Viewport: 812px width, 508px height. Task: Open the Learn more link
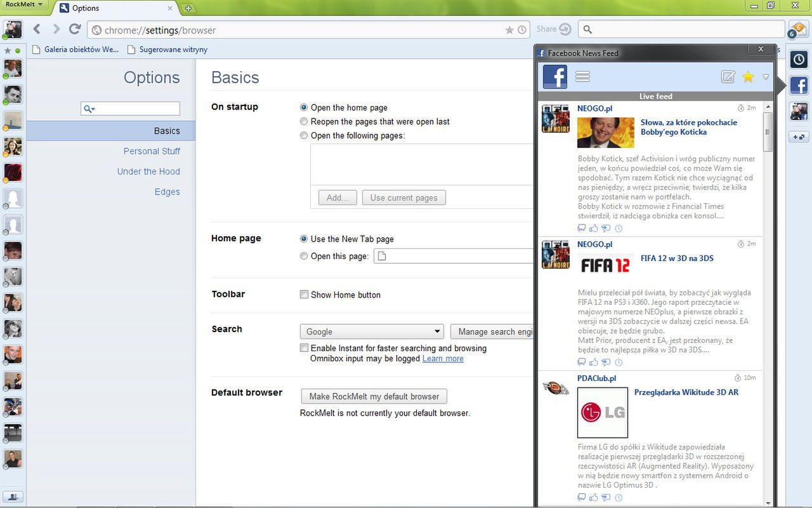tap(443, 358)
